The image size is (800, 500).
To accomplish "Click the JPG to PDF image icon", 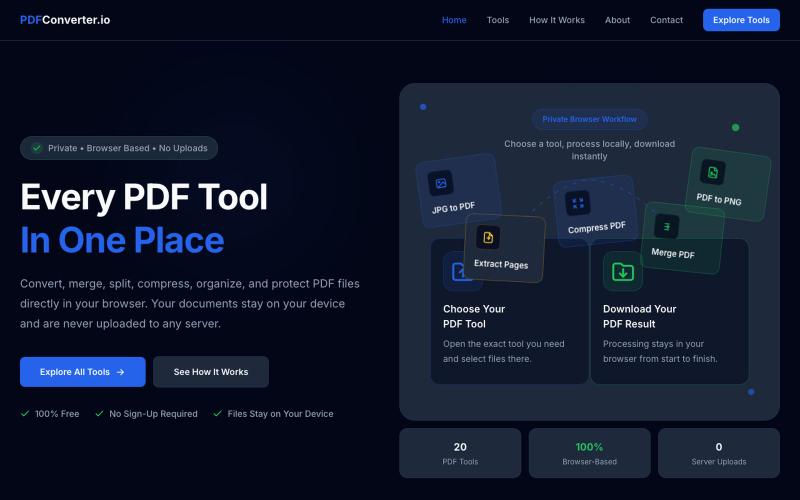I will [440, 183].
